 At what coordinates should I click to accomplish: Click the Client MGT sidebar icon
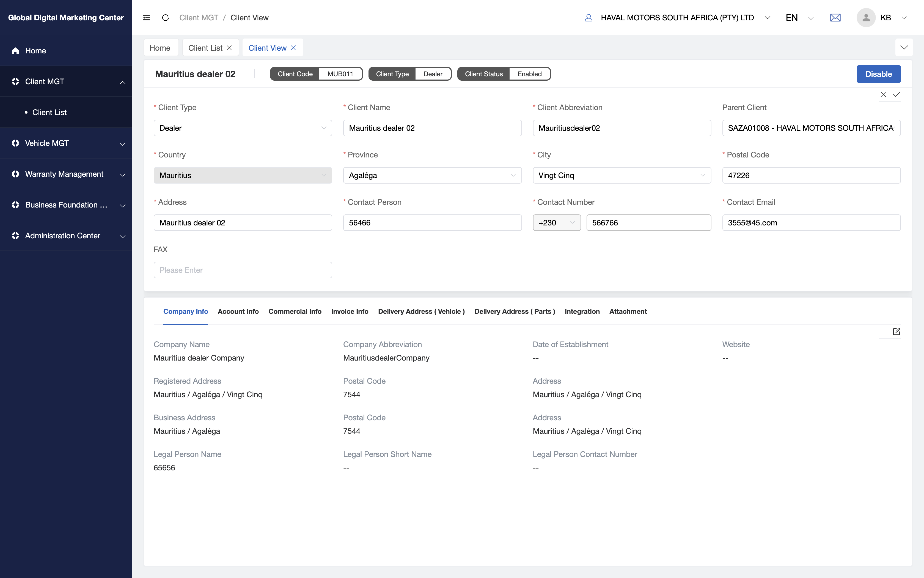(15, 81)
